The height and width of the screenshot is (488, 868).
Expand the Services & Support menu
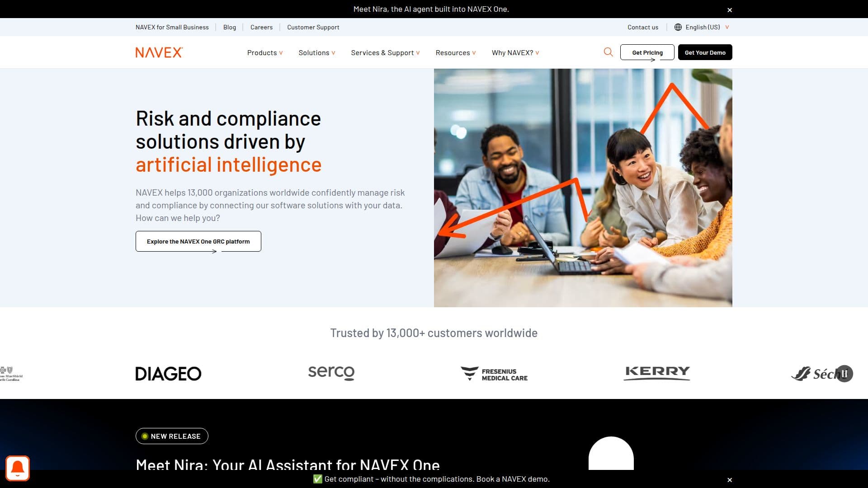click(x=385, y=53)
